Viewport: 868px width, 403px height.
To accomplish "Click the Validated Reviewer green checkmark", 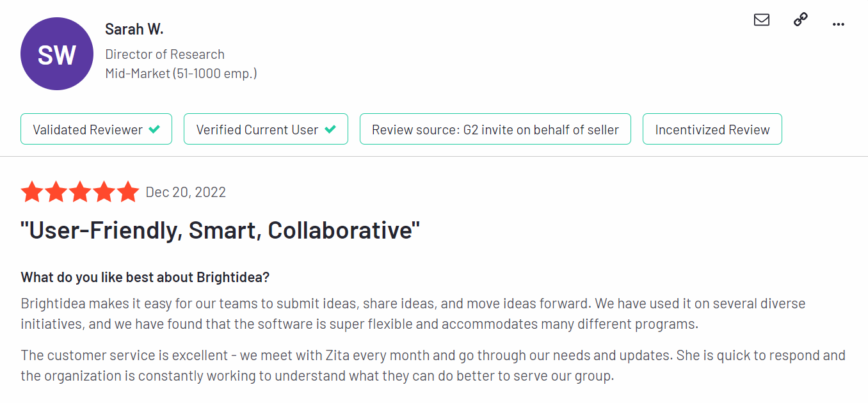I will [x=154, y=129].
